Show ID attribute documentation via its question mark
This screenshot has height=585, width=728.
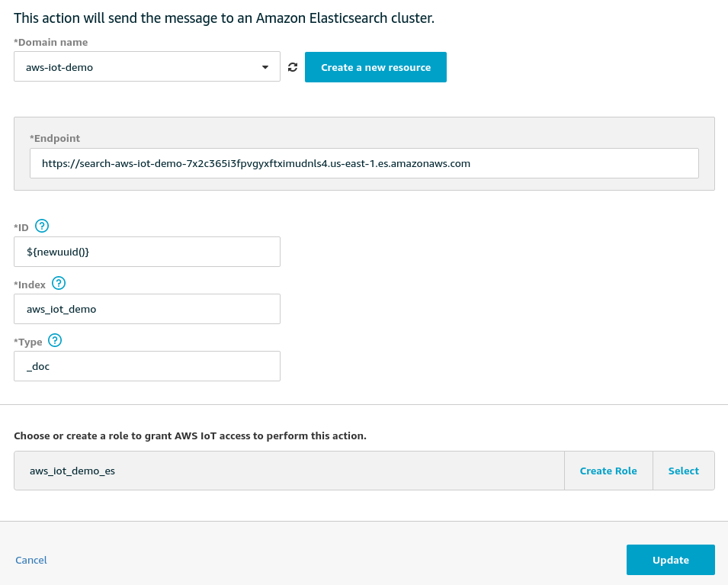pyautogui.click(x=42, y=226)
